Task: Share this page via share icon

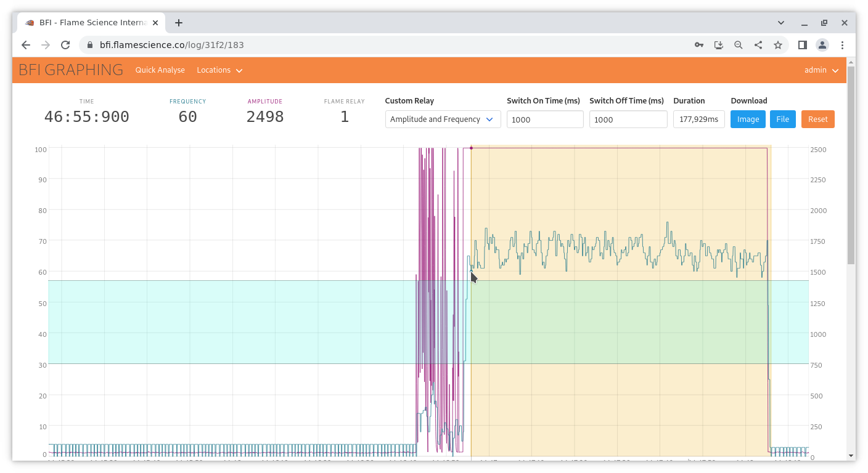Action: [x=758, y=45]
